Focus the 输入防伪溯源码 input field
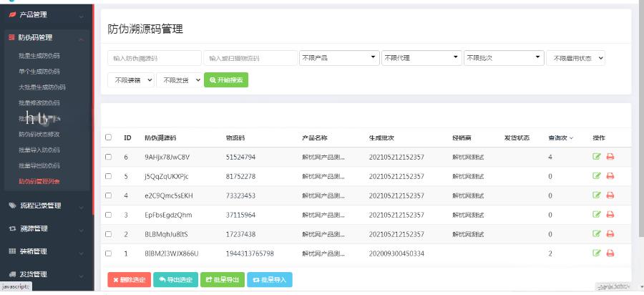 coord(155,58)
